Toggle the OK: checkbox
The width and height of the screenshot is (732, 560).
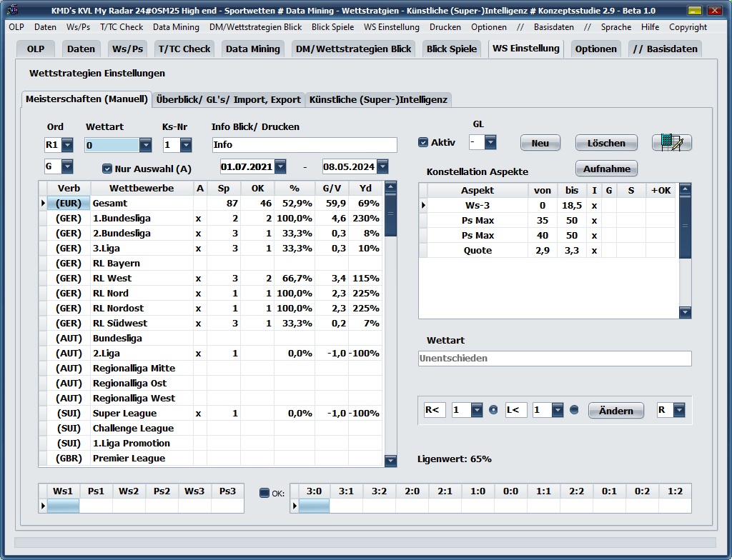[264, 493]
